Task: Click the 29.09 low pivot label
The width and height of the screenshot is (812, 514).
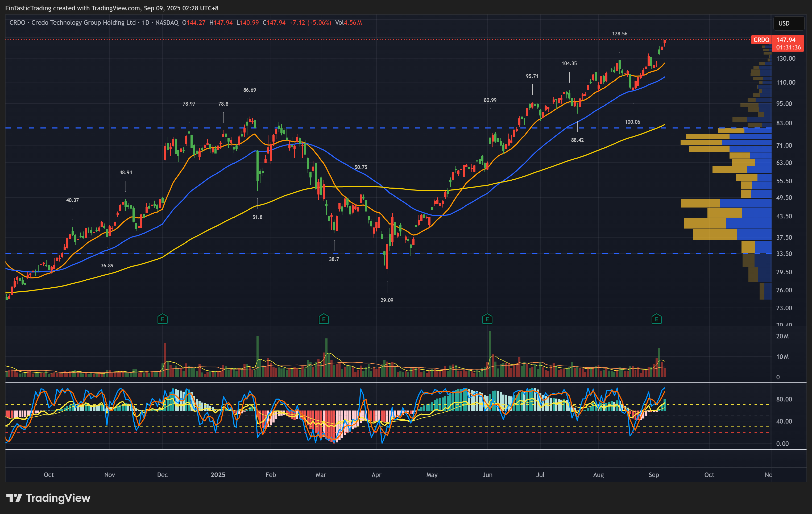Action: click(387, 300)
